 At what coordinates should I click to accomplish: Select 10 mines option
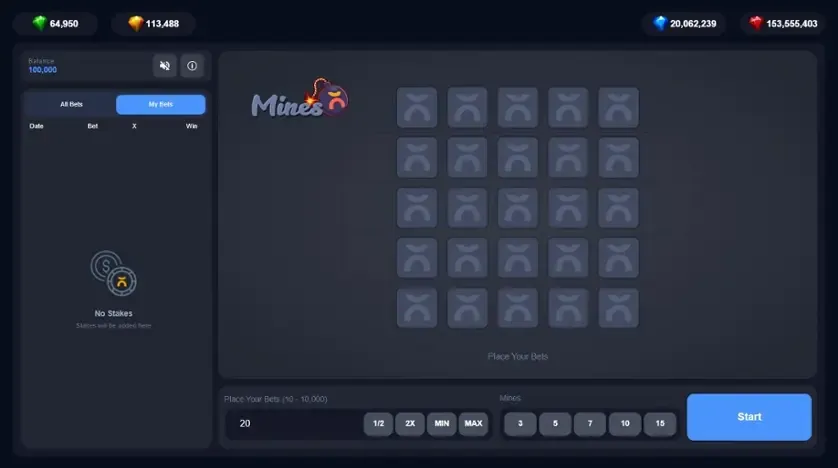tap(625, 424)
